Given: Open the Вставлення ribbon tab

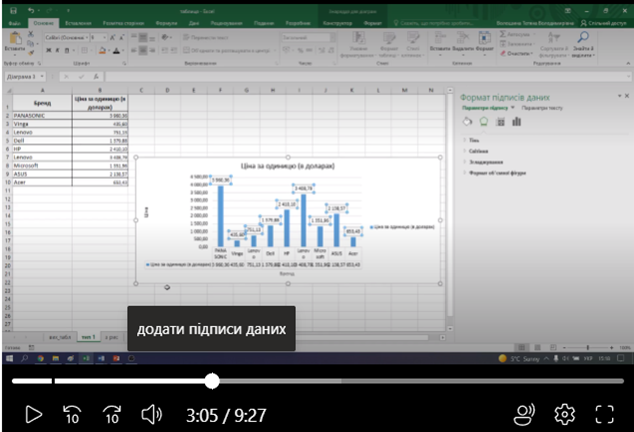Looking at the screenshot, I should (x=77, y=20).
